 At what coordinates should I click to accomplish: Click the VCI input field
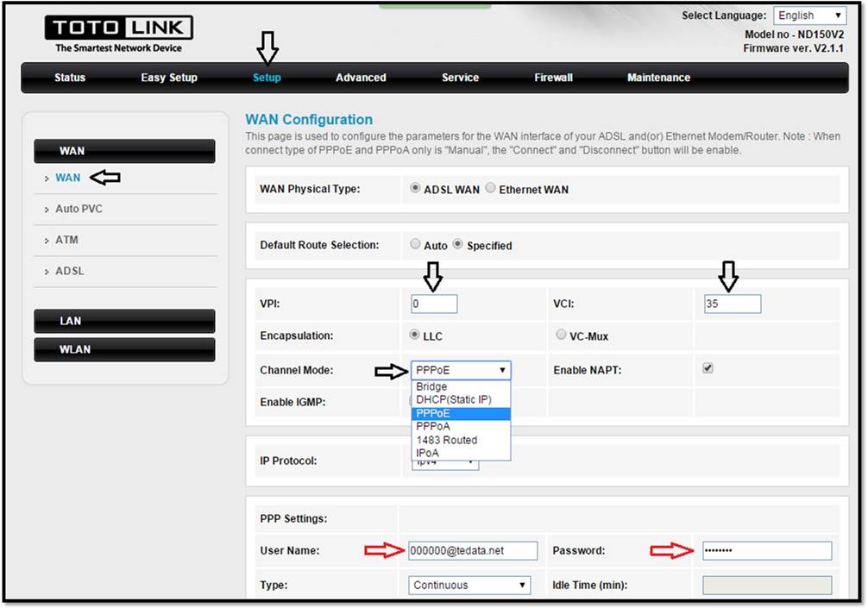(733, 304)
